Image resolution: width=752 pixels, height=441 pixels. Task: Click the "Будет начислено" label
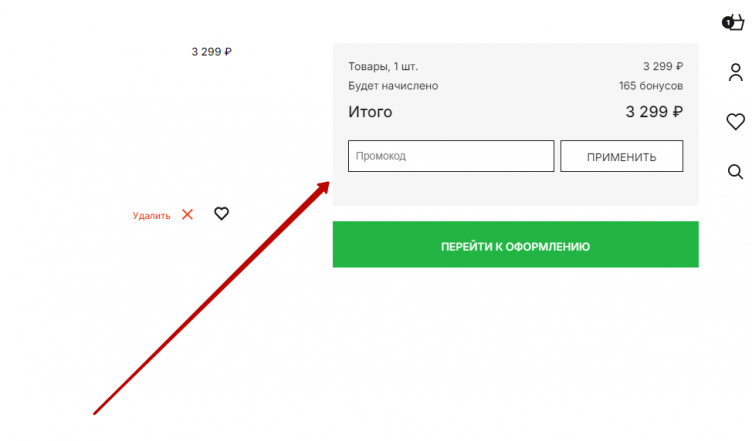click(393, 86)
